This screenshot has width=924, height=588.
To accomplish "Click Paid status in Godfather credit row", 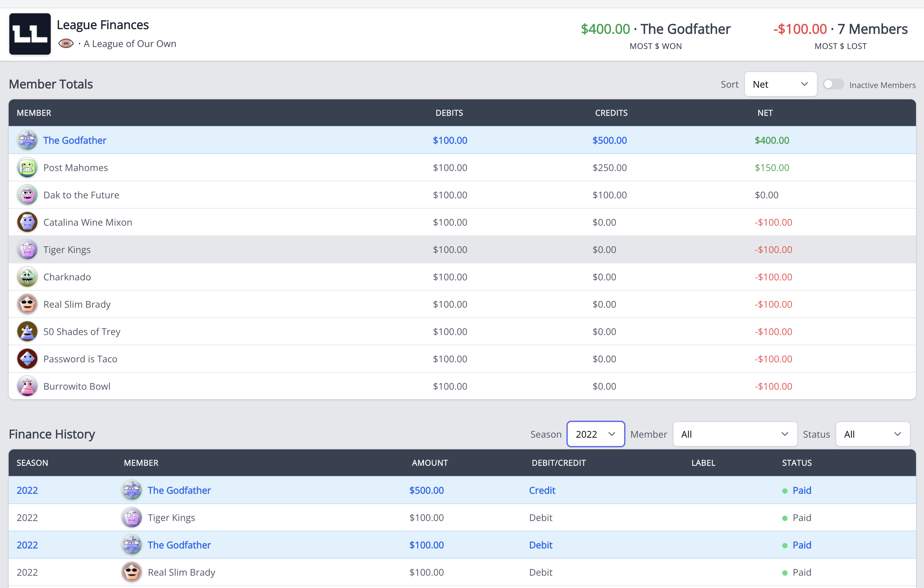I will point(802,490).
